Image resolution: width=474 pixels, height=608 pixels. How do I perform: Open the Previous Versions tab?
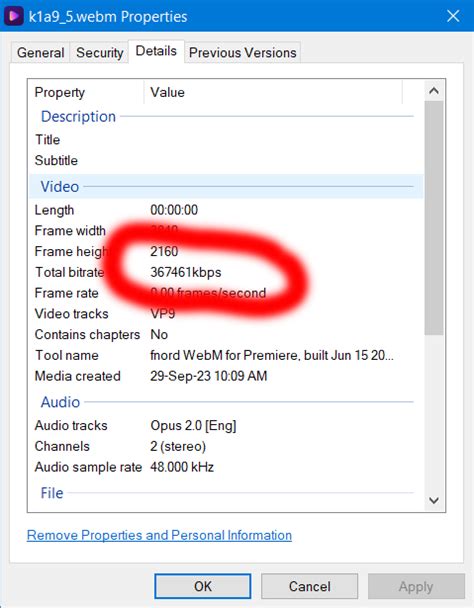click(x=242, y=52)
